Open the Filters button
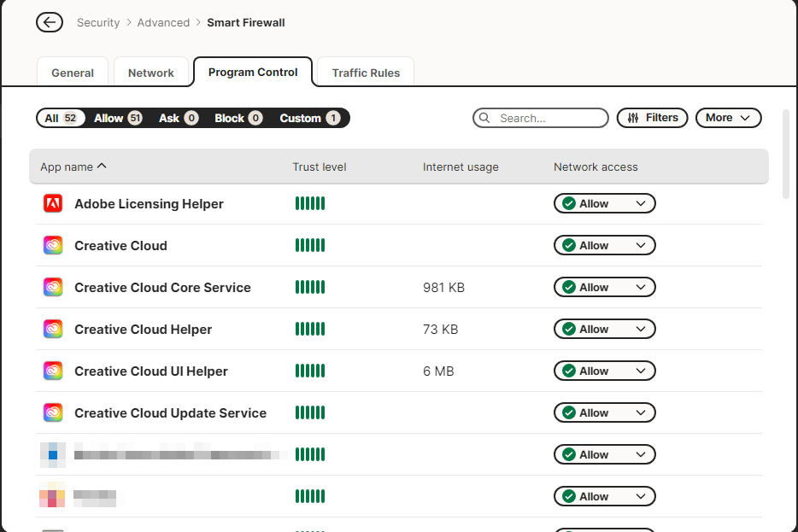The image size is (798, 532). click(653, 118)
